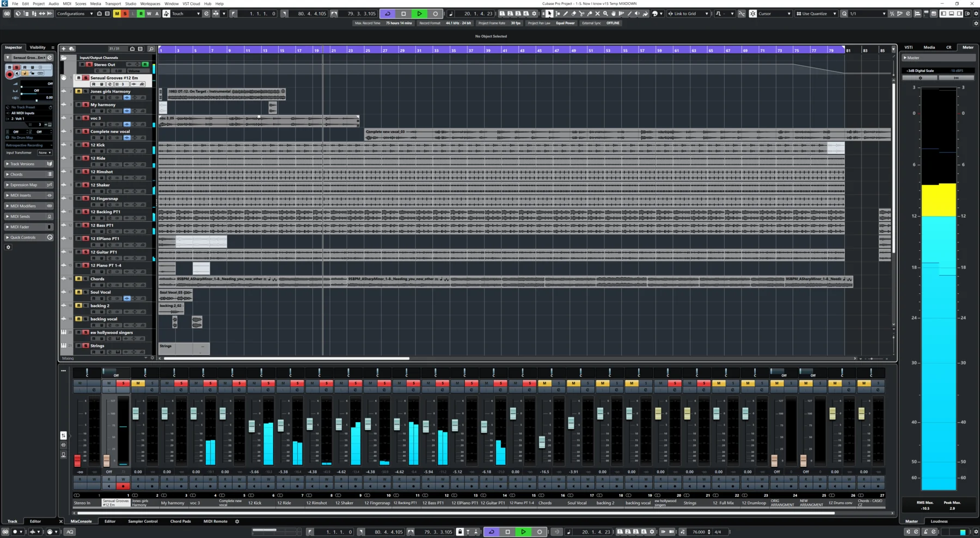Open the Cursor snap type dropdown

click(775, 14)
